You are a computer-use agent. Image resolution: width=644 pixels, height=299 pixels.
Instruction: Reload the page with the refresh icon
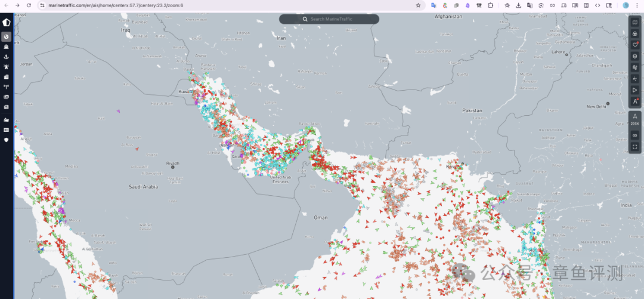[29, 5]
